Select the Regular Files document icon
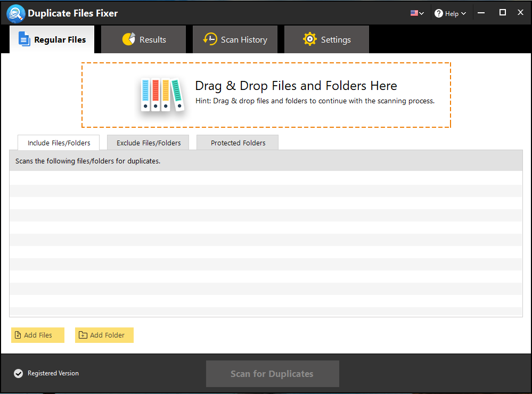Image resolution: width=532 pixels, height=394 pixels. [x=23, y=39]
